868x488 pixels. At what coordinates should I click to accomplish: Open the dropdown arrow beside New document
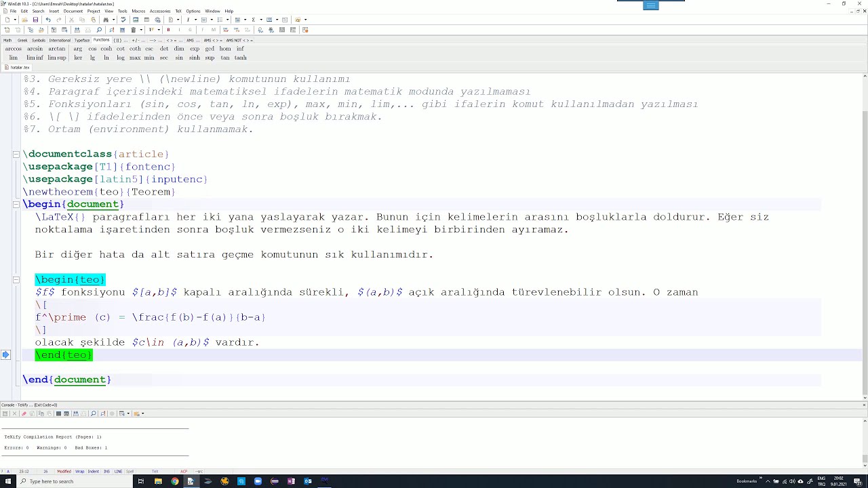pyautogui.click(x=16, y=20)
